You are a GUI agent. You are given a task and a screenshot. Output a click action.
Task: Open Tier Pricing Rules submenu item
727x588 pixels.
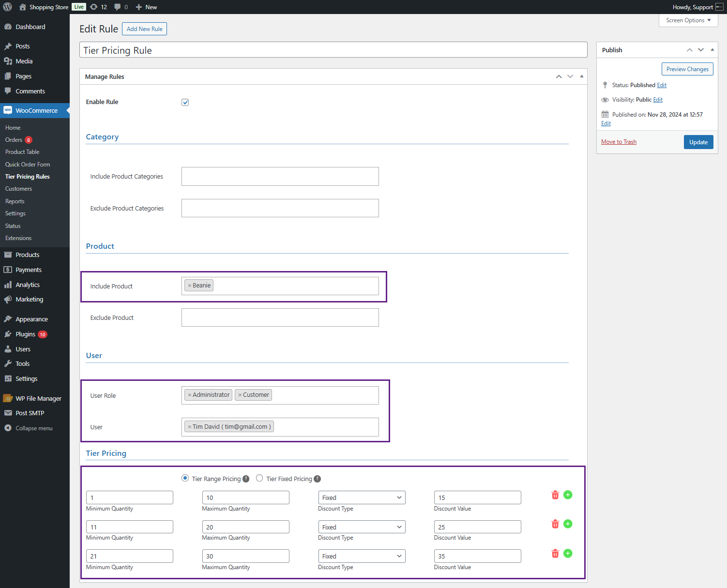pos(28,177)
